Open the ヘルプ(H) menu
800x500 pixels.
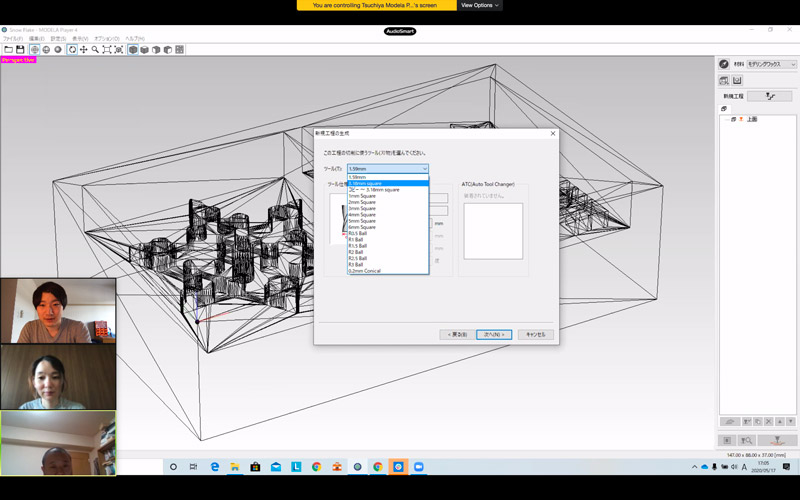135,39
